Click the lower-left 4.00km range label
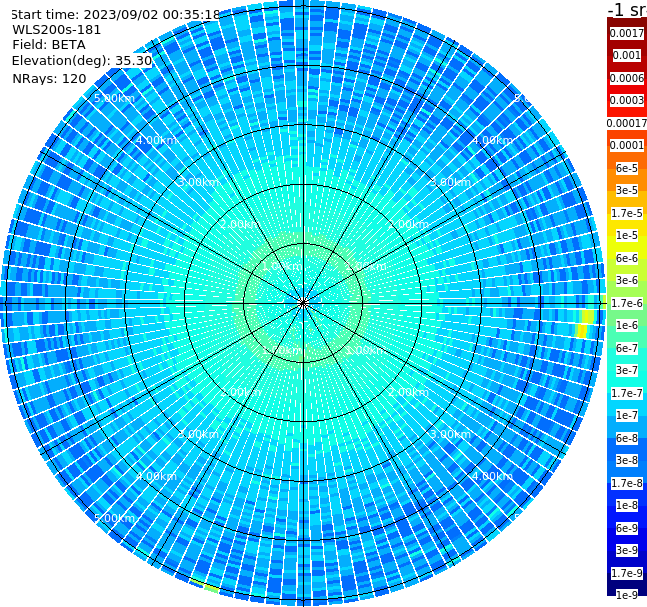Viewport: 647px width, 607px height. pos(156,476)
